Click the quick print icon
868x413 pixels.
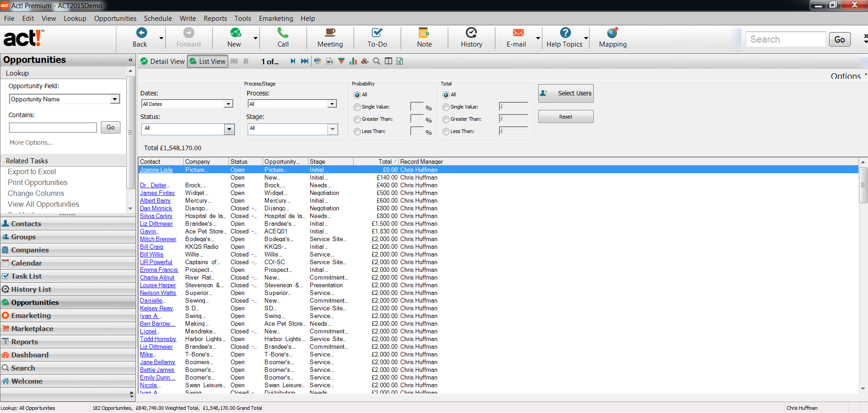pos(317,61)
